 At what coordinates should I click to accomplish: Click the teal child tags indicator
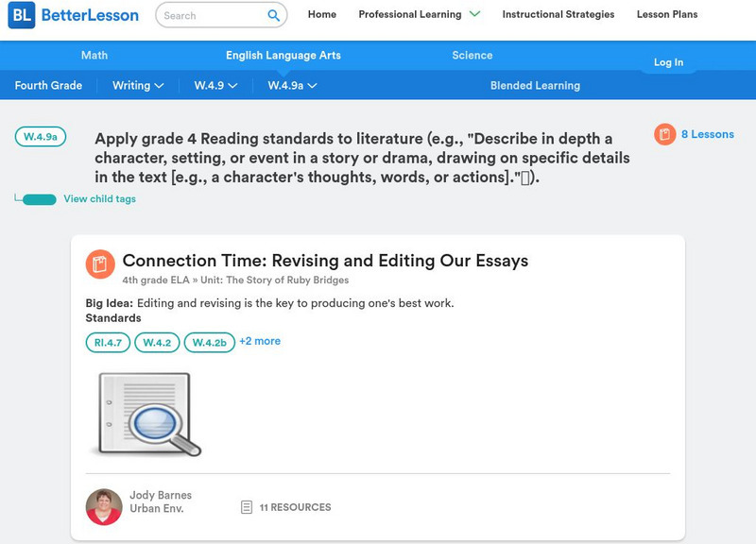click(39, 199)
